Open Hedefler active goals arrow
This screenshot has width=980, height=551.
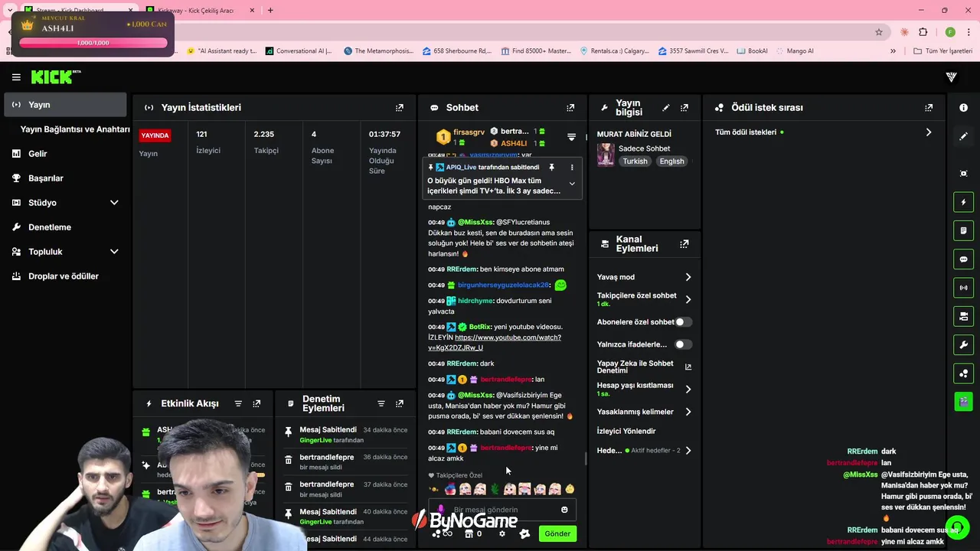pyautogui.click(x=688, y=450)
